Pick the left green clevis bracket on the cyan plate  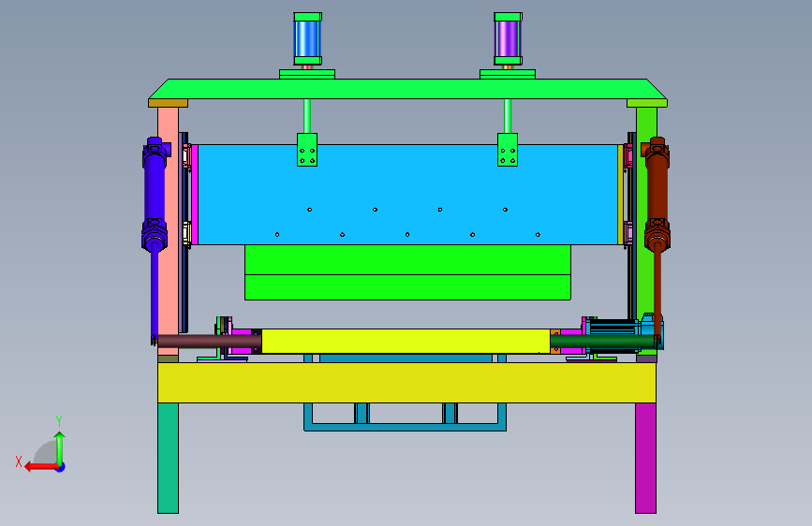(307, 150)
